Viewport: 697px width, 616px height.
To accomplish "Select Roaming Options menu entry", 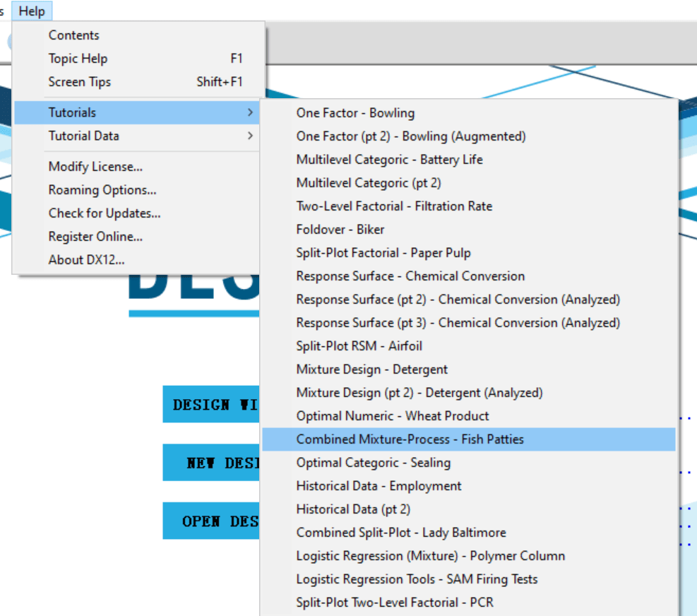I will tap(137, 190).
